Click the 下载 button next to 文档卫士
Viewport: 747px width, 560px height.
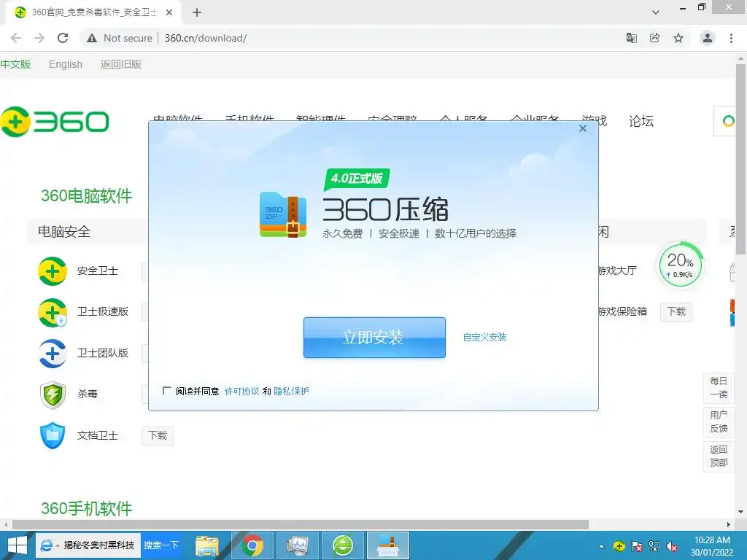click(158, 436)
